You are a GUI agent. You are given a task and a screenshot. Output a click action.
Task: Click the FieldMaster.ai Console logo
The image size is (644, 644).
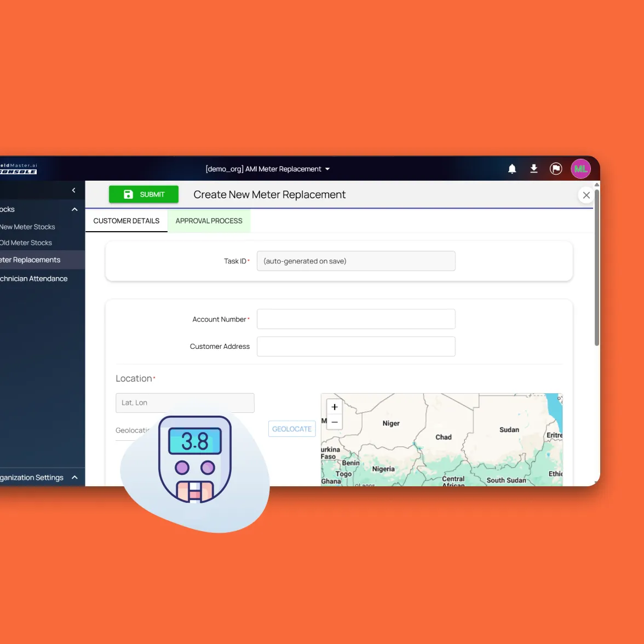19,169
